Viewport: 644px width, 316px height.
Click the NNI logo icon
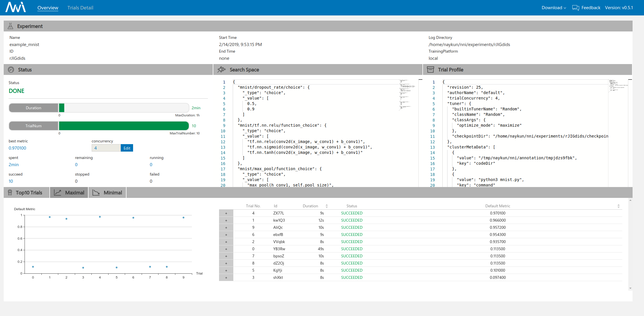pos(16,7)
